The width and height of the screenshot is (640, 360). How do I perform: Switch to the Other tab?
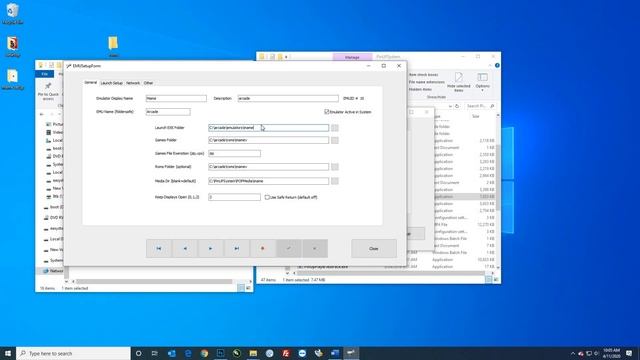click(148, 83)
